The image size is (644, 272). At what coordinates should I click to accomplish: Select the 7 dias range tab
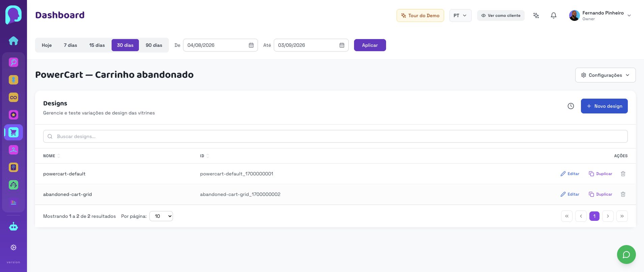[x=70, y=45]
